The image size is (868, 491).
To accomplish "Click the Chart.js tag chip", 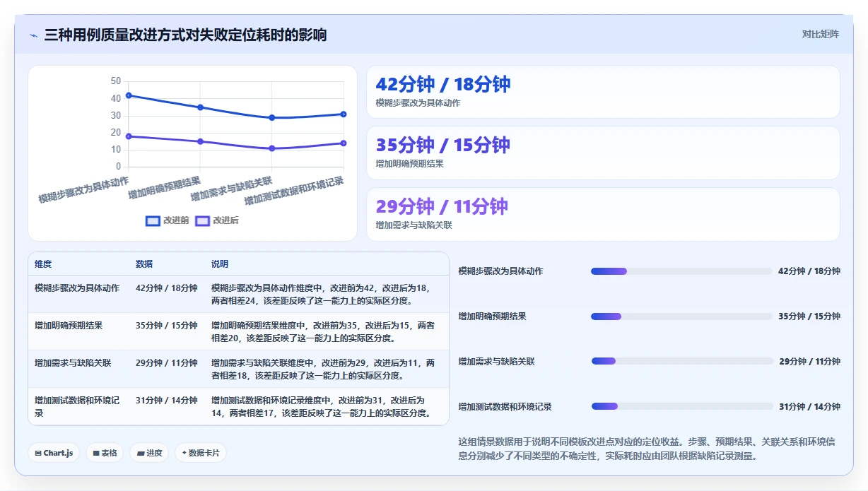I will pyautogui.click(x=54, y=453).
